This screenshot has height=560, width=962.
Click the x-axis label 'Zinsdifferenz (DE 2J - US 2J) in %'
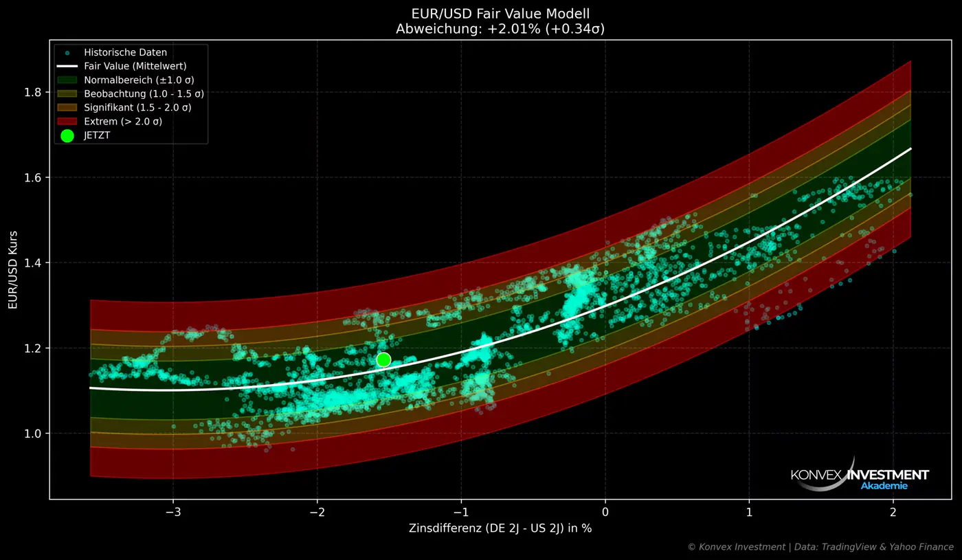(x=500, y=528)
